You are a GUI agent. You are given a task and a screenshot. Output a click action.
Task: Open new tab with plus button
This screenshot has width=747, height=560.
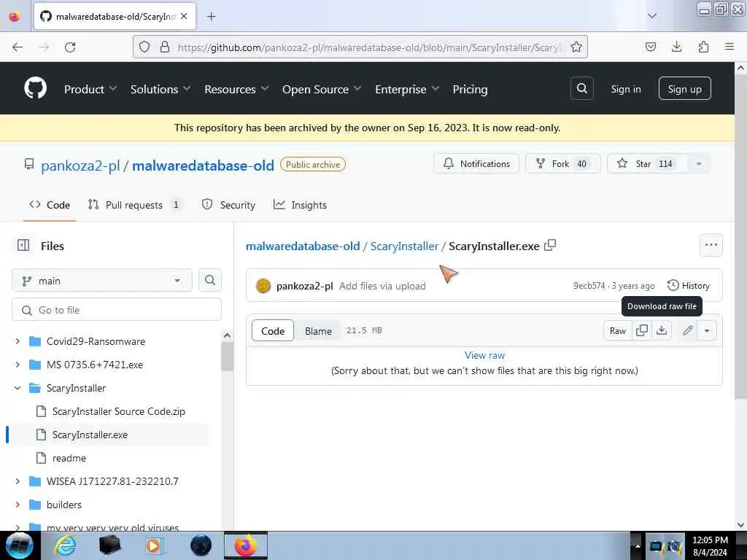coord(211,17)
